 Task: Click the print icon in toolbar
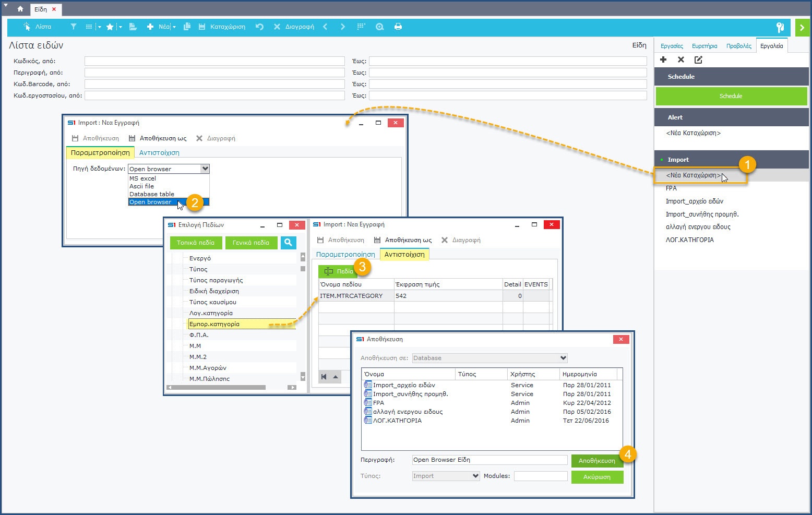click(x=398, y=27)
